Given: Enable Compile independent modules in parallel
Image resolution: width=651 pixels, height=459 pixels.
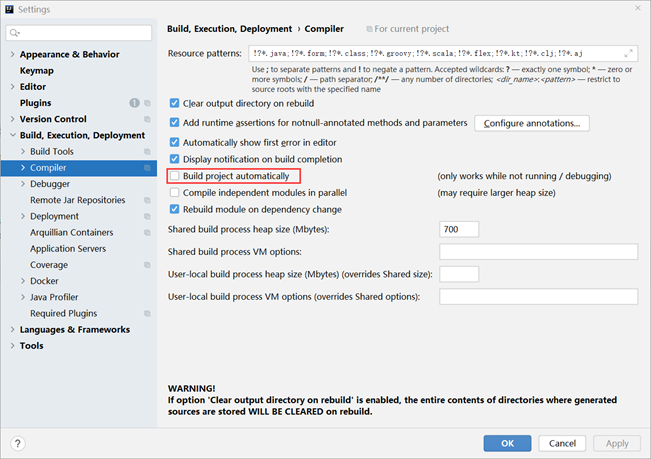Looking at the screenshot, I should click(x=175, y=193).
